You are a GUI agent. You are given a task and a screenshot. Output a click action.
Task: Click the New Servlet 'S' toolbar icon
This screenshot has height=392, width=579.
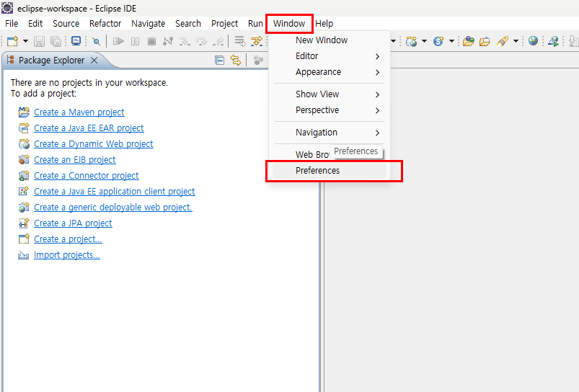coord(438,41)
